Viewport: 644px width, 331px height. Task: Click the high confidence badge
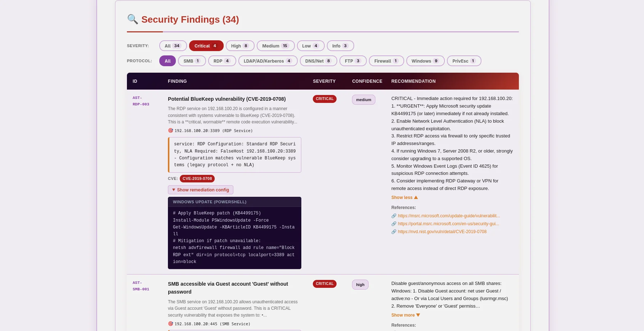click(360, 285)
